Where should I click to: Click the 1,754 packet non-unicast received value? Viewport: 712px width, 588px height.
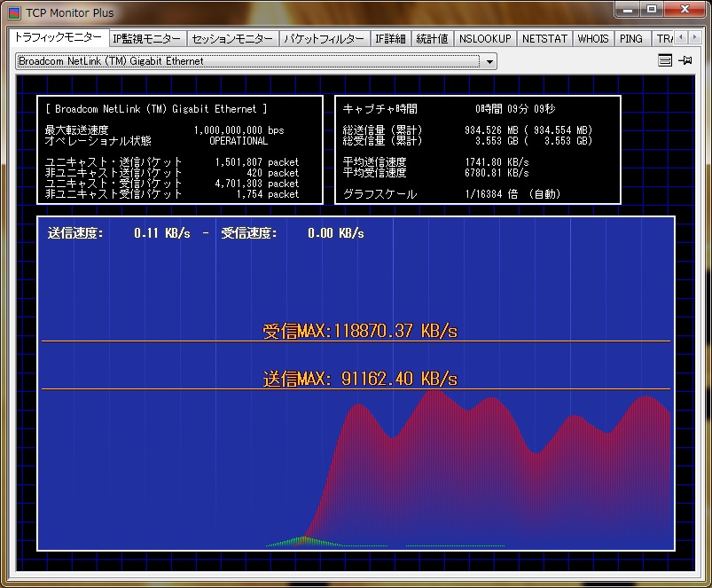(268, 194)
